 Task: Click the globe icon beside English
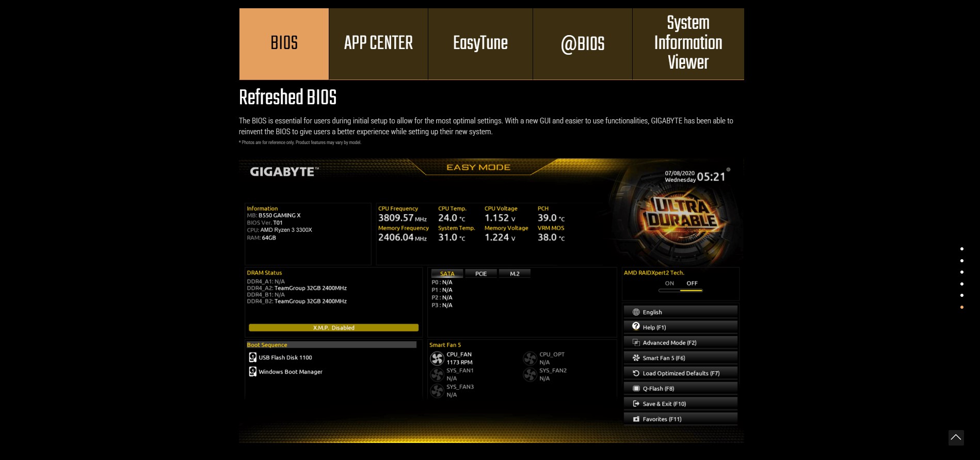tap(636, 312)
